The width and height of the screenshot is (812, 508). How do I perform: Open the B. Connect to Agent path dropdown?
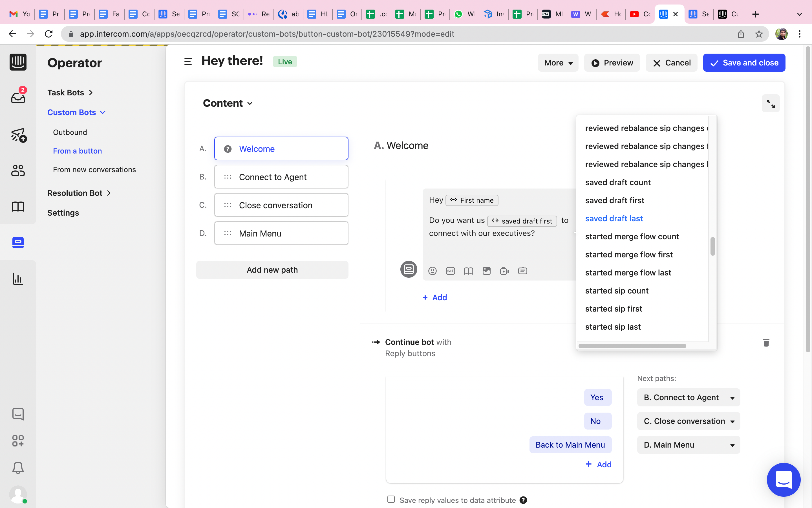pyautogui.click(x=689, y=397)
